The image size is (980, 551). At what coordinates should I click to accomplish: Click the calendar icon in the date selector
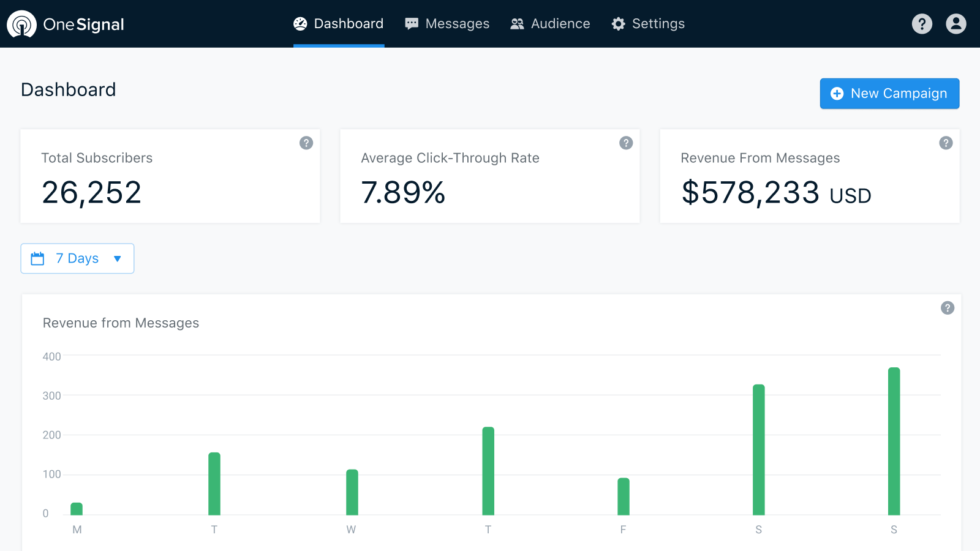(x=37, y=258)
